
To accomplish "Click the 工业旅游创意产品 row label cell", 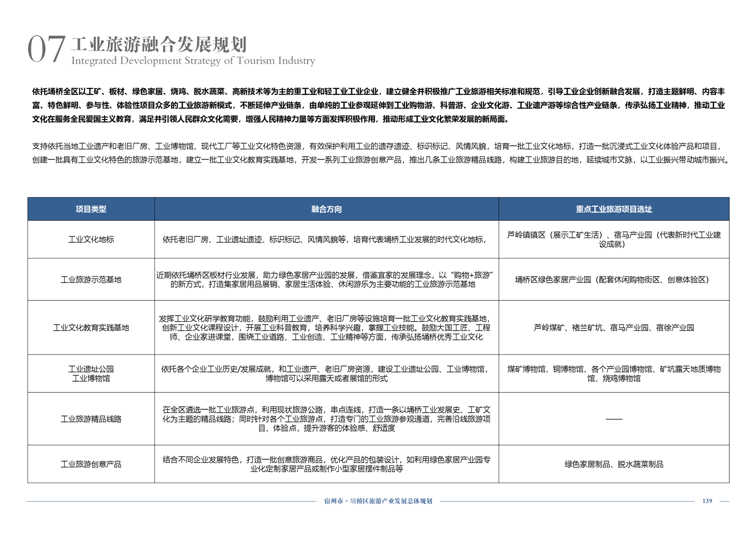I will click(x=91, y=465).
